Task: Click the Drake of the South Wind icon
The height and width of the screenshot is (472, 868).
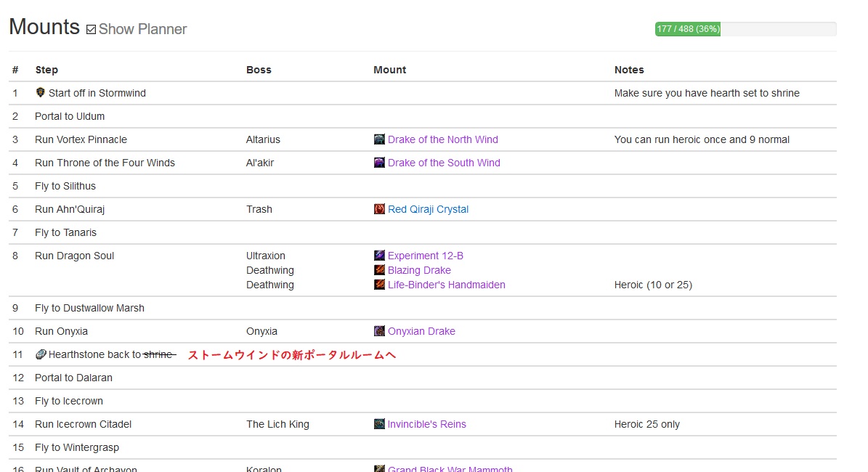Action: tap(379, 162)
